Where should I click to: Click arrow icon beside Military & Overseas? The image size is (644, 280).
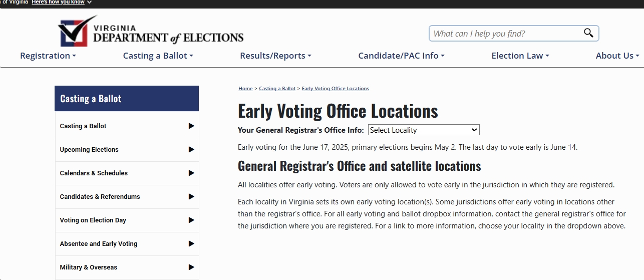click(x=191, y=267)
